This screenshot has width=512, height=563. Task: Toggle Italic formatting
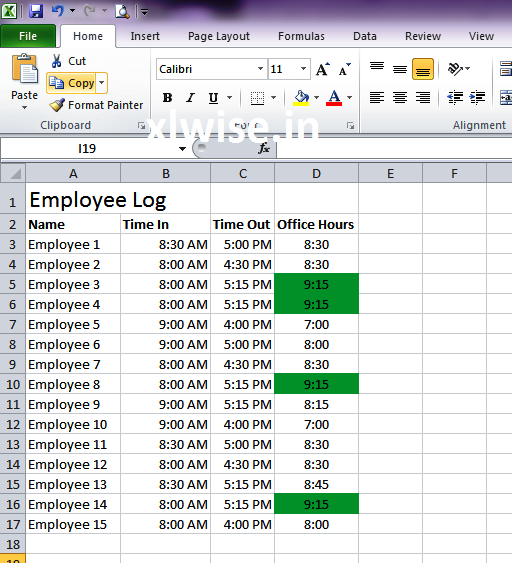pyautogui.click(x=190, y=98)
